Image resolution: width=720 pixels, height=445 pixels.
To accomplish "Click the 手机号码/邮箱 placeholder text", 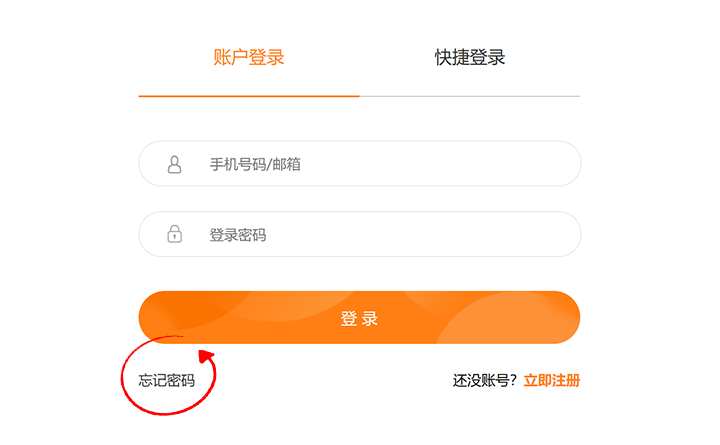I will 255,164.
